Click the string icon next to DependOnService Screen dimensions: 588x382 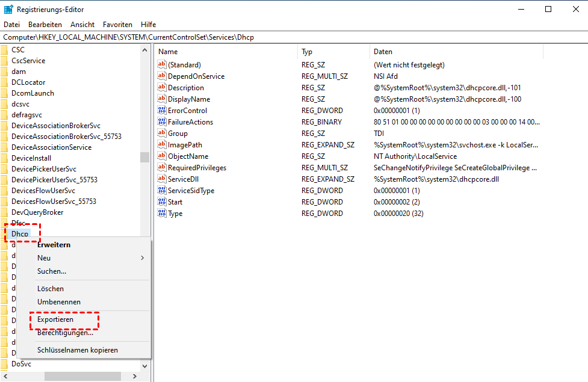tap(161, 76)
